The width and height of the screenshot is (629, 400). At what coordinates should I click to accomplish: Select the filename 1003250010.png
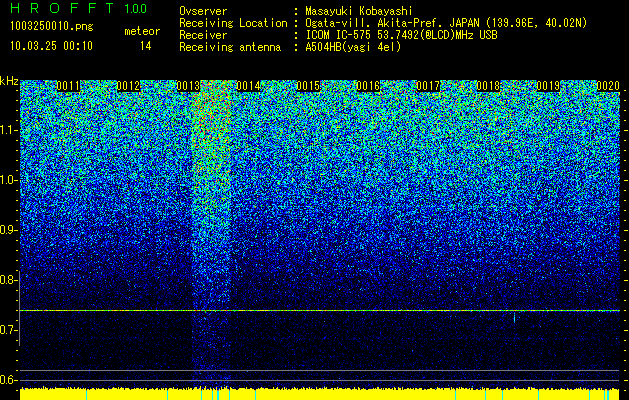click(52, 27)
